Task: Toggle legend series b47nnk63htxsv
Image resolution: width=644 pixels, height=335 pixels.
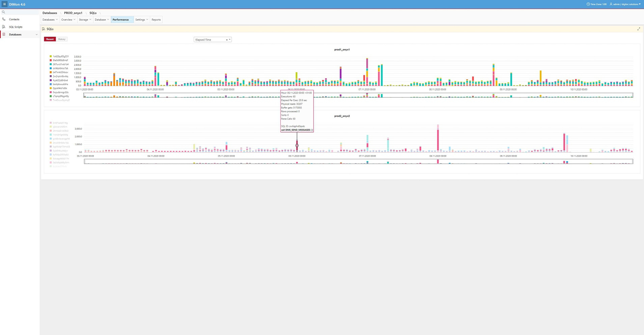Action: coord(60,72)
